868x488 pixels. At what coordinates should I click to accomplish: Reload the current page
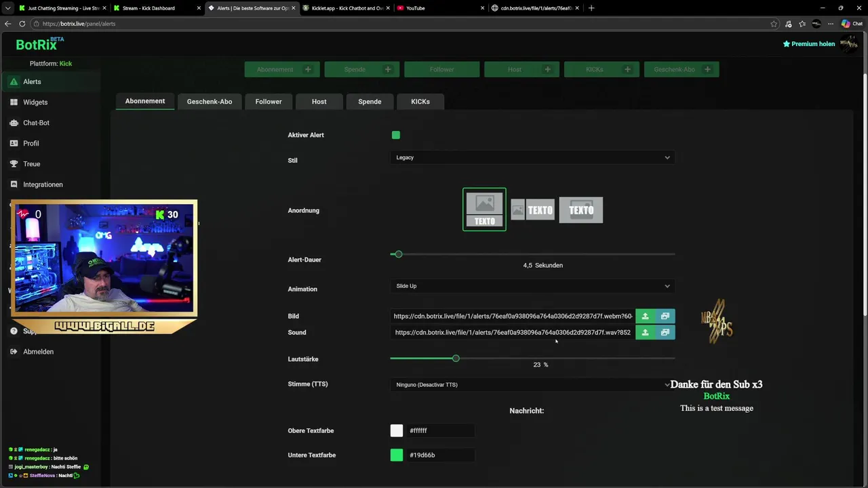coord(22,24)
